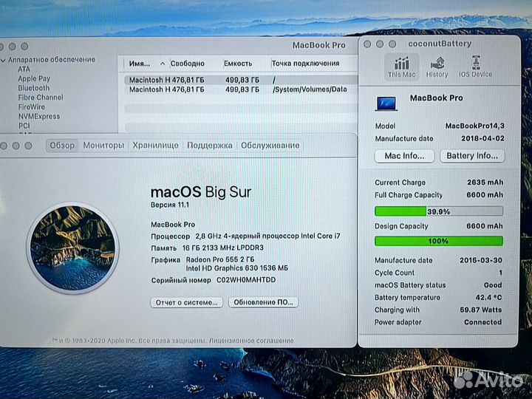Select ATA in hardware sidebar
The width and height of the screenshot is (532, 399).
coord(24,69)
